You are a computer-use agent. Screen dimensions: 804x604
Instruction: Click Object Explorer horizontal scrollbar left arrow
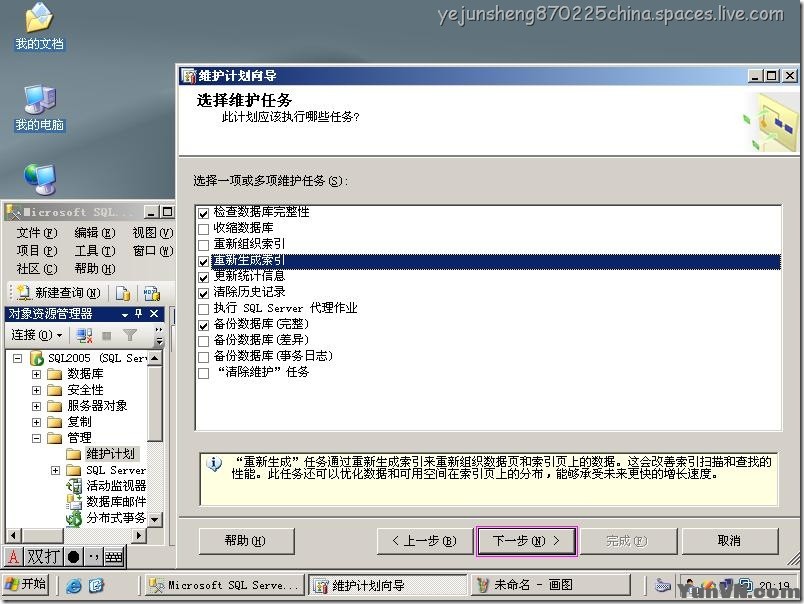point(13,535)
